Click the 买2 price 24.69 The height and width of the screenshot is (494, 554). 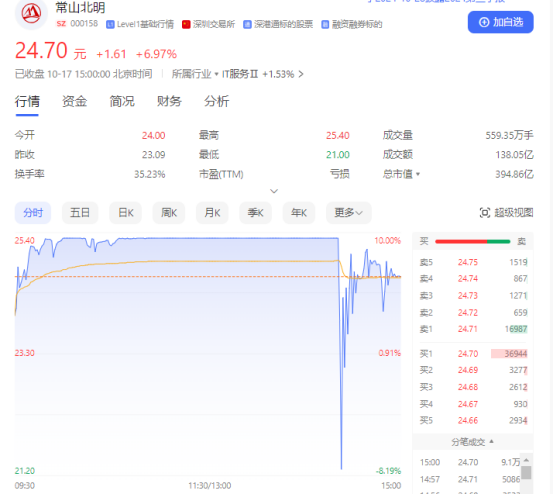coord(468,370)
